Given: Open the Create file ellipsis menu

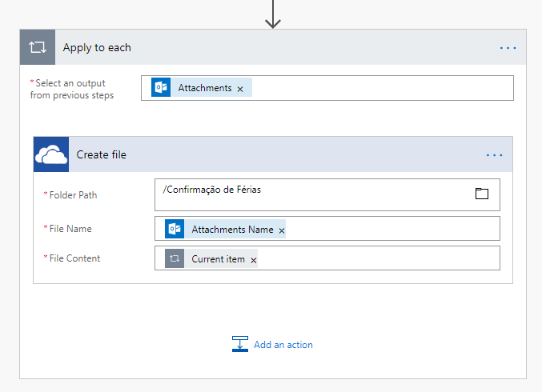Looking at the screenshot, I should pos(494,155).
